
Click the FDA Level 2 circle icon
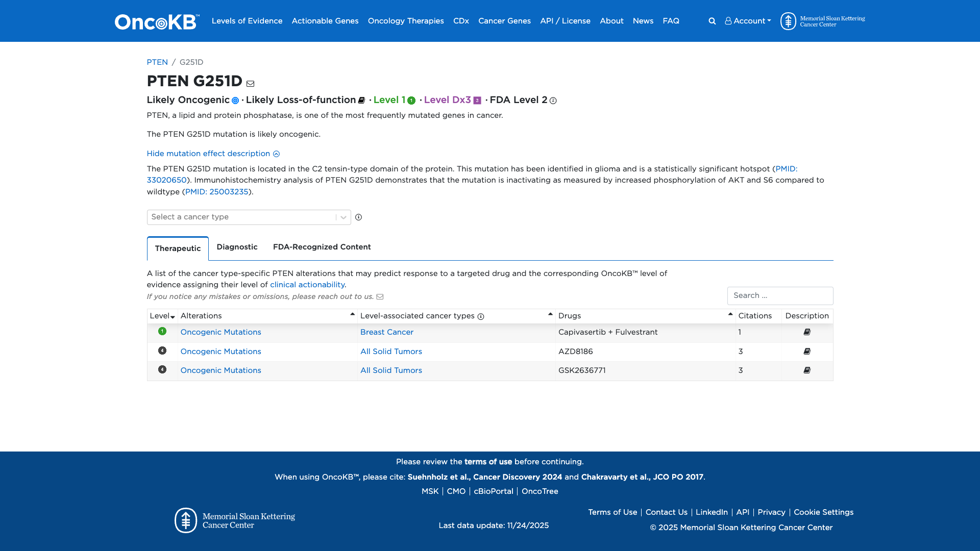(x=553, y=101)
